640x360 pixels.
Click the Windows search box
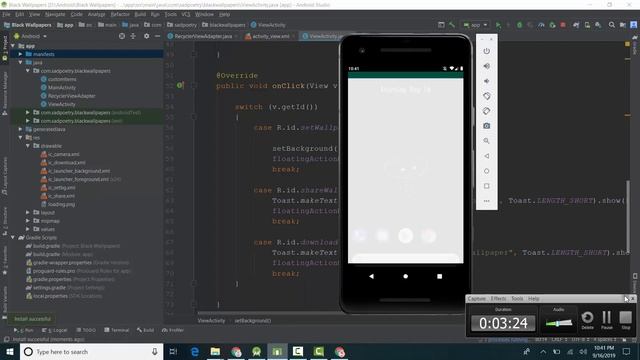coord(91,351)
